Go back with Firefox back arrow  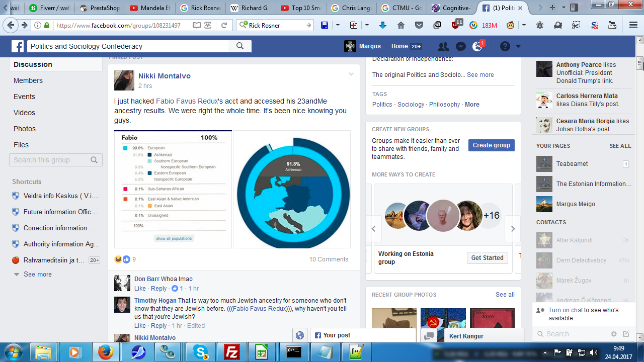(10, 25)
